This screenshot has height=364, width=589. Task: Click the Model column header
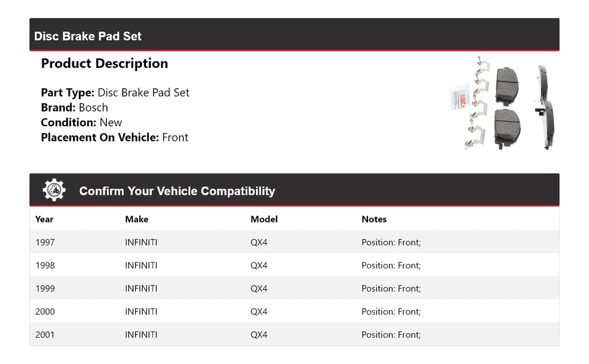264,219
